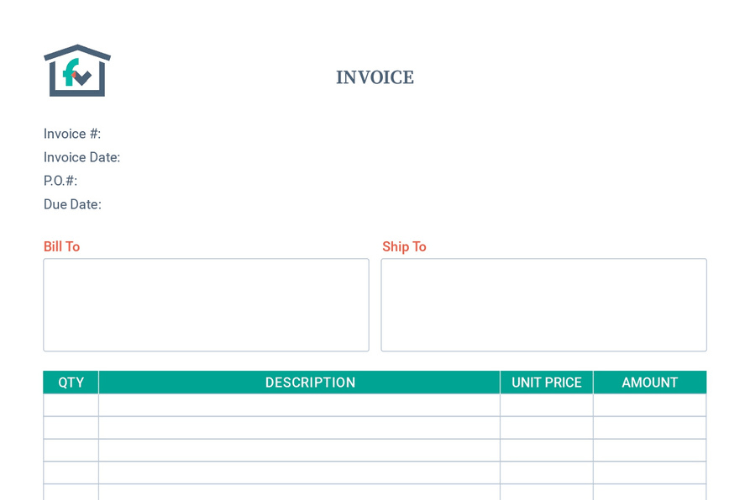Click the Invoice # field label
This screenshot has width=750, height=500.
tap(72, 134)
